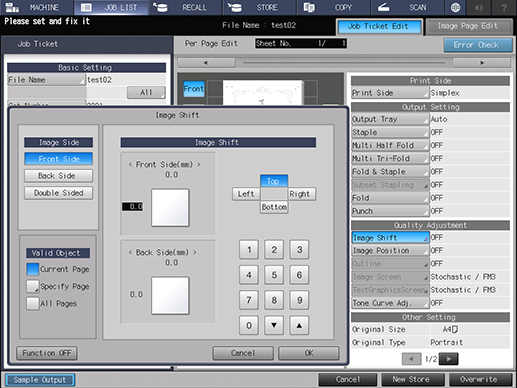The image size is (517, 388).
Task: Go to the previous sheet with the left arrow
Action: coord(206,62)
